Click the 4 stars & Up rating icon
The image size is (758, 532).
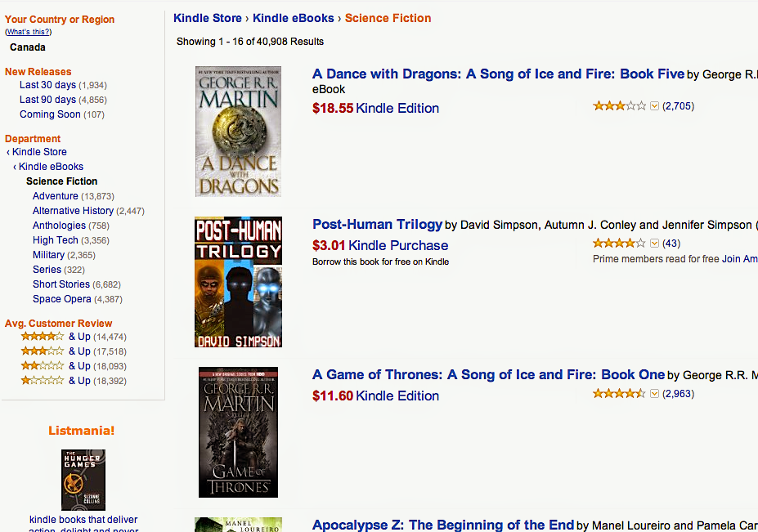click(42, 337)
